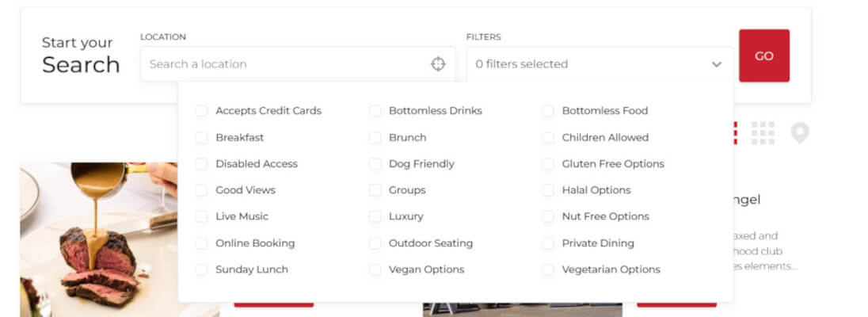Enable the Outdoor Seating checkbox
The height and width of the screenshot is (317, 868).
coord(375,243)
